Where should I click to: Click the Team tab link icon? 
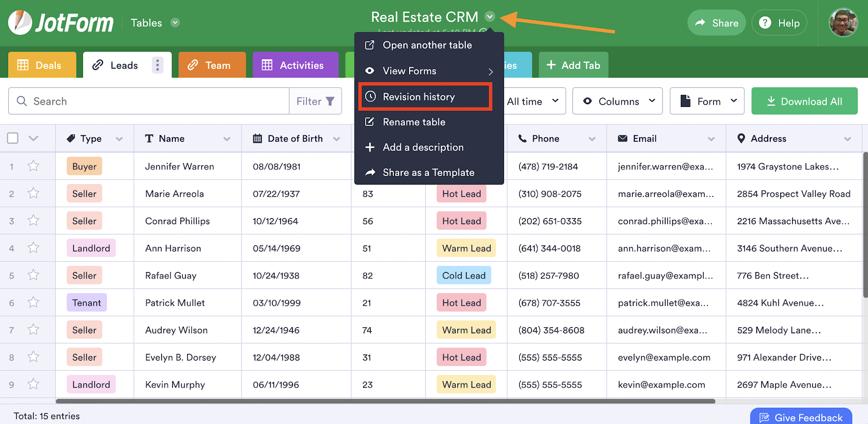(x=193, y=65)
